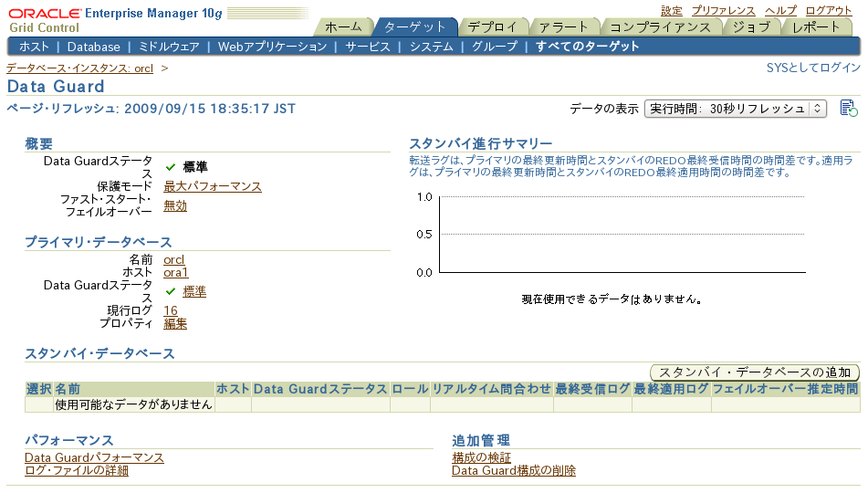Open the プリファレンス link
The height and width of the screenshot is (493, 868).
(x=724, y=11)
